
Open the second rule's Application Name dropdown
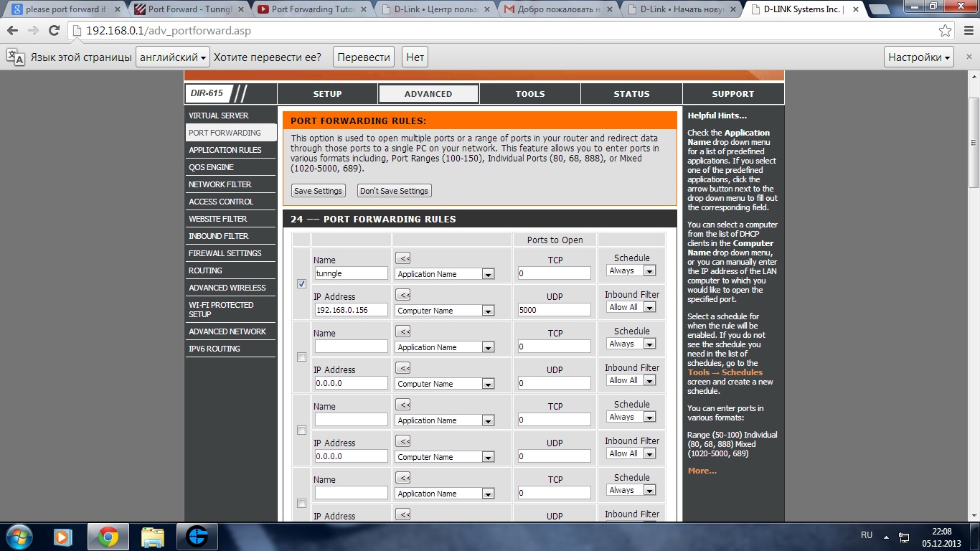(x=445, y=347)
